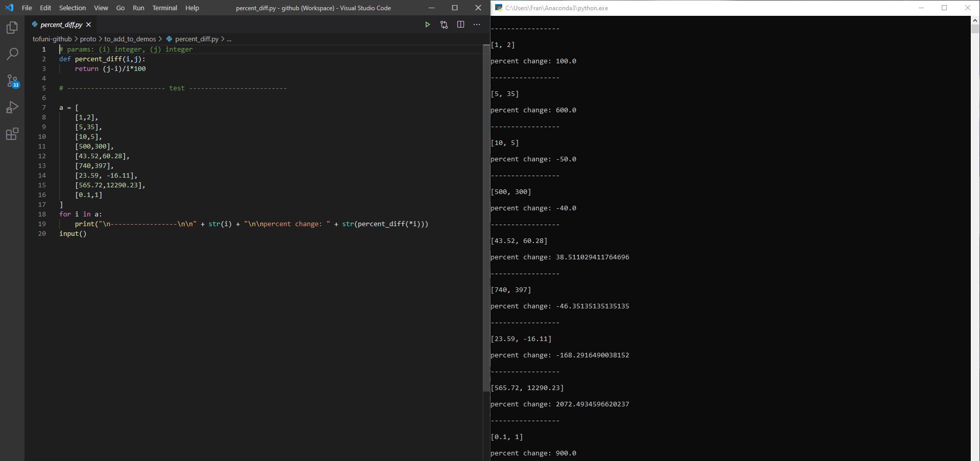Screen dimensions: 980x461
Task: Click the VS Code editor vertical scrollbar
Action: coord(486,217)
